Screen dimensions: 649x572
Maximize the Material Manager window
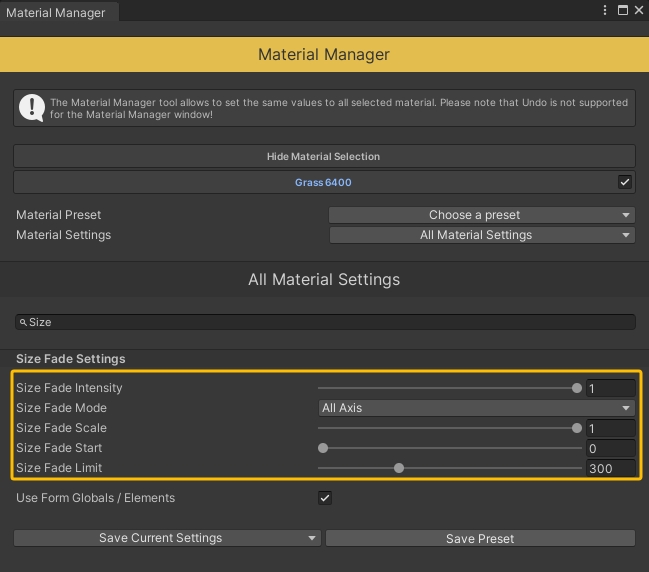pos(623,10)
